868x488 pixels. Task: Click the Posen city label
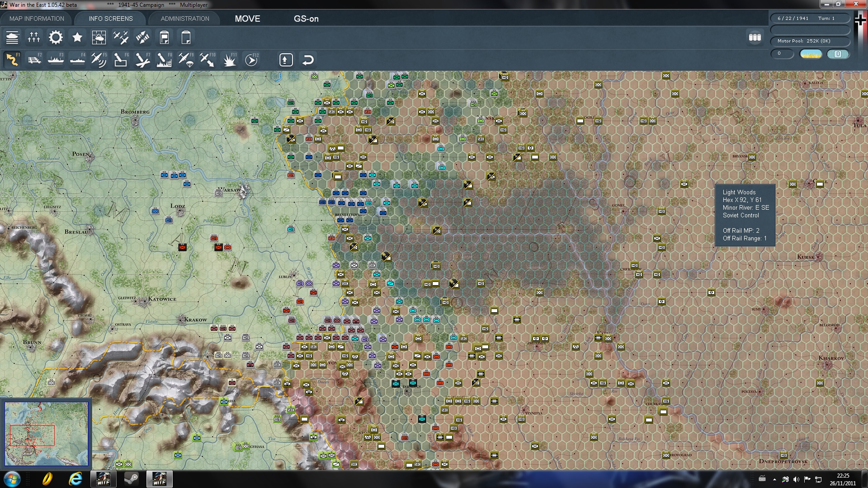(x=81, y=154)
